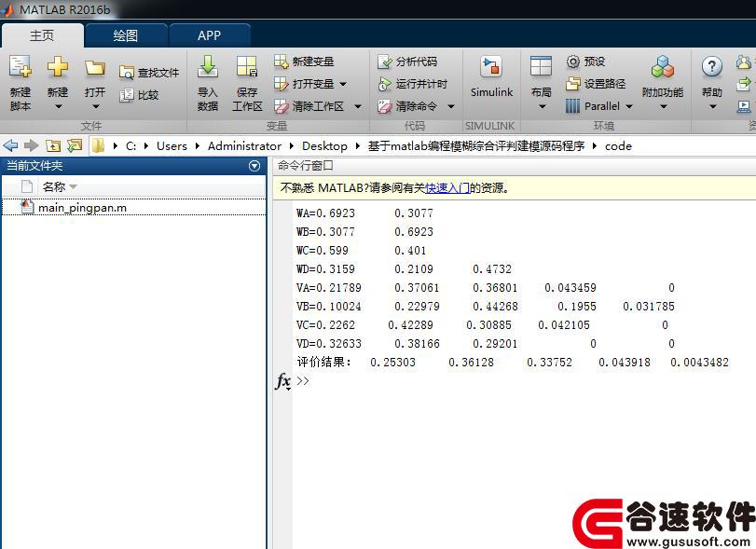Go back with the left arrow
This screenshot has width=756, height=549.
(10, 145)
